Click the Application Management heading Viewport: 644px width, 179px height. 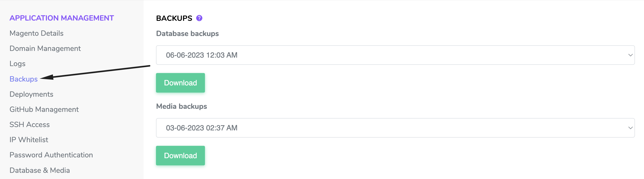pyautogui.click(x=62, y=18)
